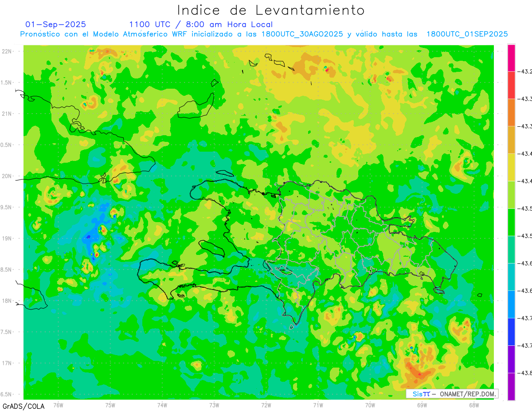Click the "75W" longitude label
Viewport: 532px width, 411px height.
(110, 405)
